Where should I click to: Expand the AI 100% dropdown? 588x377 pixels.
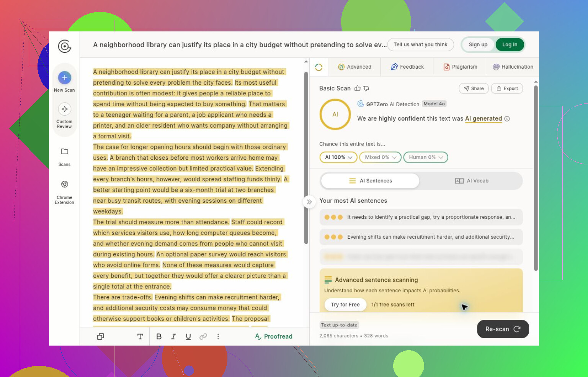pyautogui.click(x=338, y=157)
